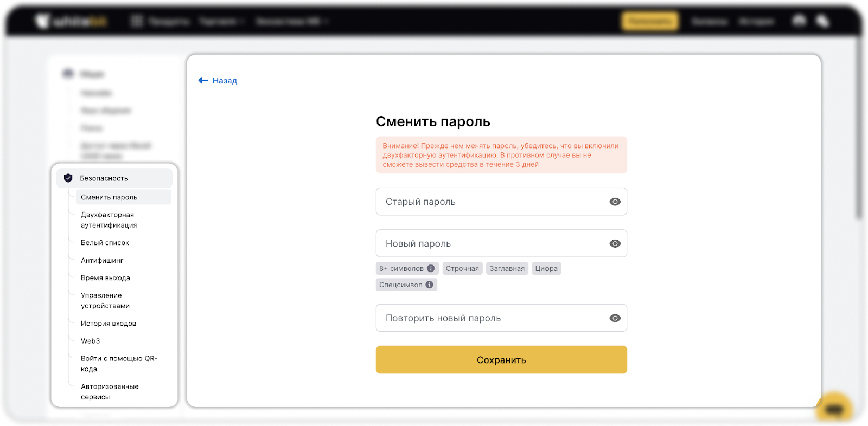Go to Антифишинг menu item
The width and height of the screenshot is (868, 426).
102,261
